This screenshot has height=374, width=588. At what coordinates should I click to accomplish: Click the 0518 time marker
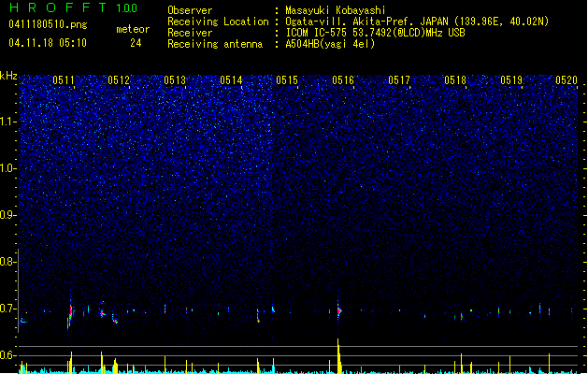pos(455,80)
